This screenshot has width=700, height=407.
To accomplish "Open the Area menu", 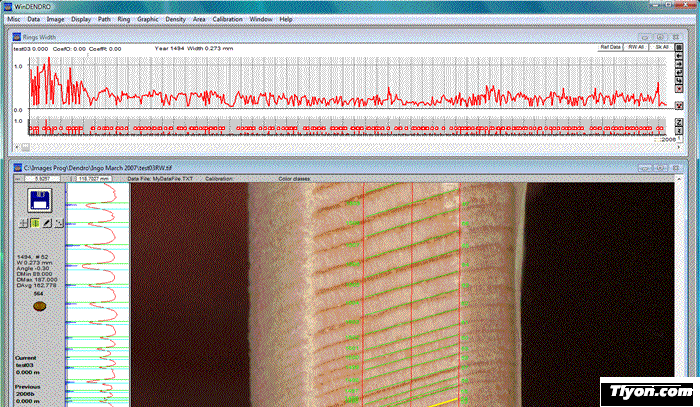I will [x=199, y=19].
